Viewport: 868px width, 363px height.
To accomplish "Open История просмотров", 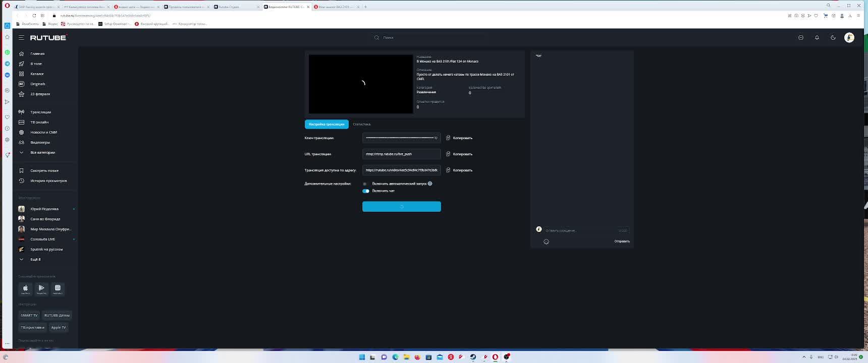I will (x=48, y=180).
